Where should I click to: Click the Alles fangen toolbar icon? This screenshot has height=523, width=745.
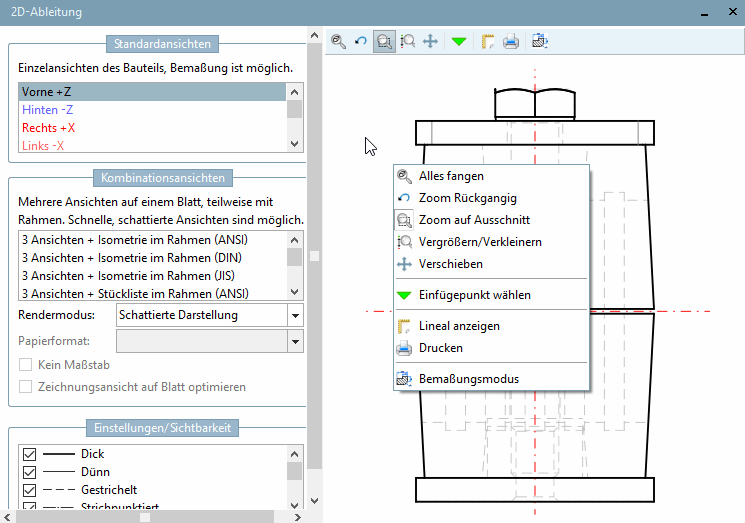pos(339,41)
